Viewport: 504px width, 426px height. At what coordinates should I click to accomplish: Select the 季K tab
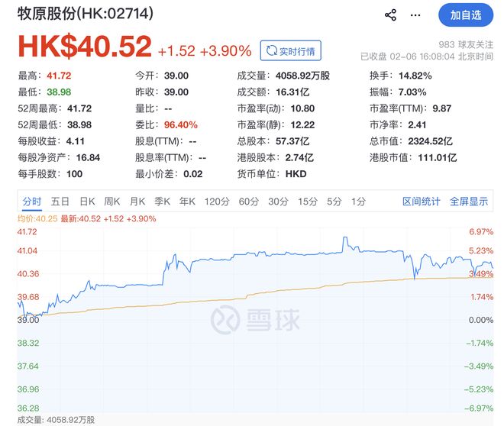[x=163, y=202]
